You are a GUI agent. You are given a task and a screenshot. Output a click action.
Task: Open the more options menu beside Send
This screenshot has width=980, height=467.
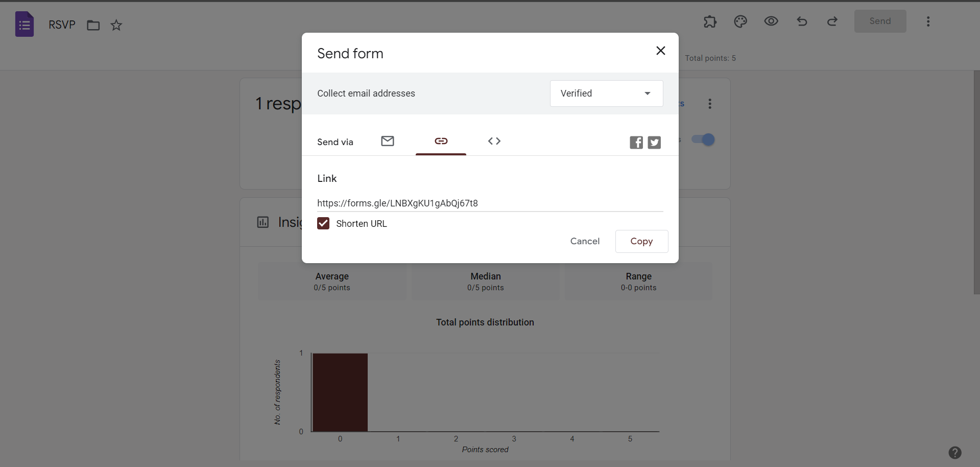tap(928, 21)
